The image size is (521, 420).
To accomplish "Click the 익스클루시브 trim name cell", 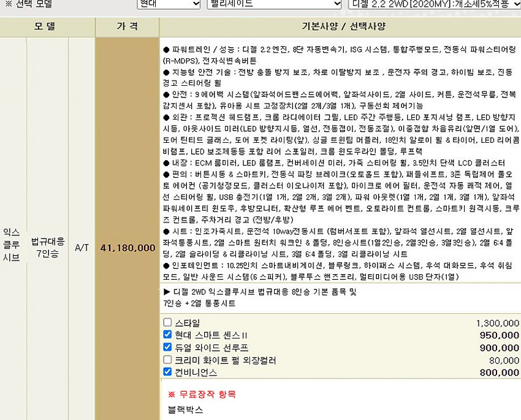I will [12, 245].
